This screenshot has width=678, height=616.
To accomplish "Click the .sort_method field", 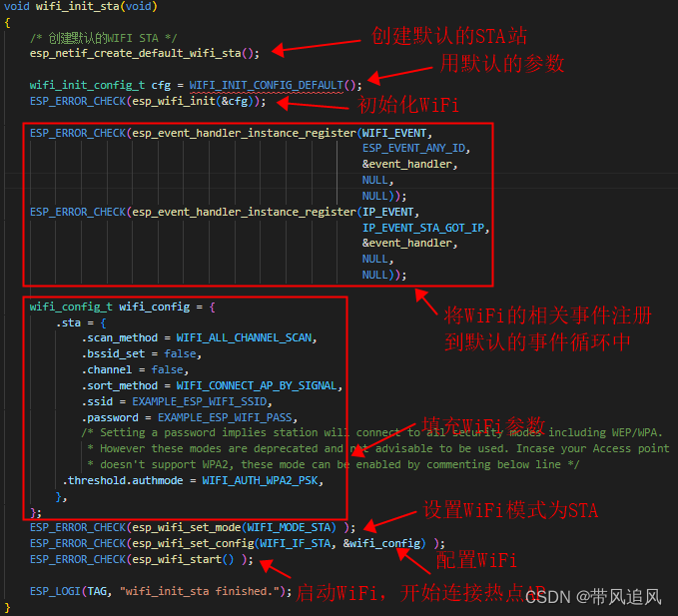I will click(120, 385).
